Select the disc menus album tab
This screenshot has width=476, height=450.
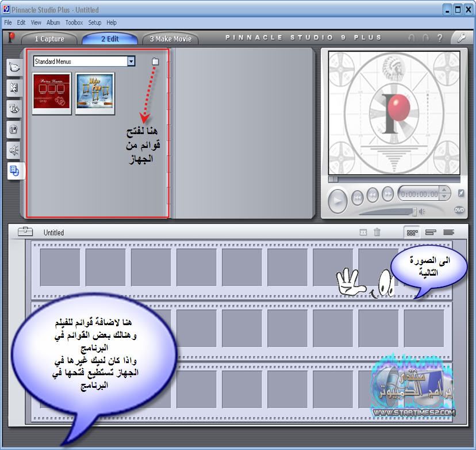[14, 171]
